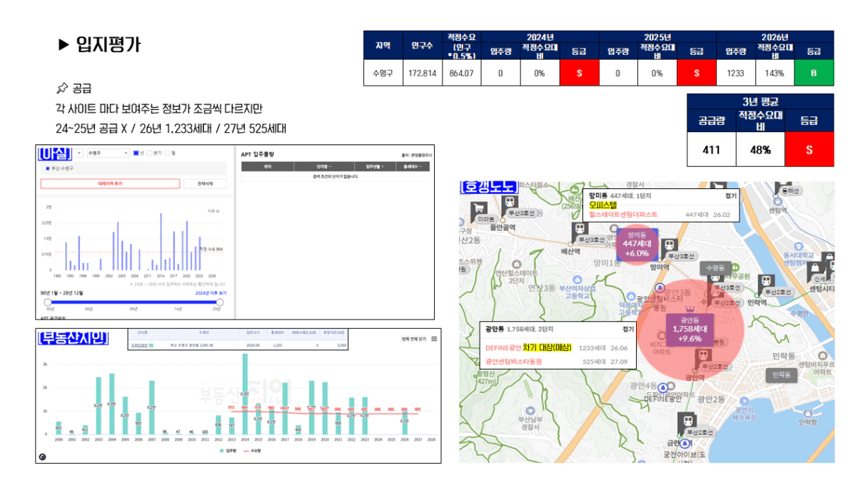Collapse the 망미동 popup with 접기
Image resolution: width=868 pixels, height=488 pixels.
pyautogui.click(x=730, y=195)
